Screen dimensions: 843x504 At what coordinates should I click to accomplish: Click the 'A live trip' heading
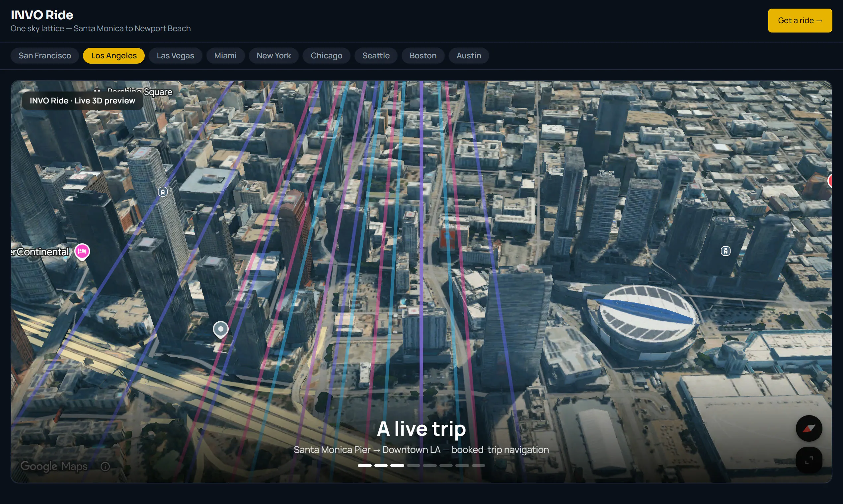pyautogui.click(x=421, y=429)
